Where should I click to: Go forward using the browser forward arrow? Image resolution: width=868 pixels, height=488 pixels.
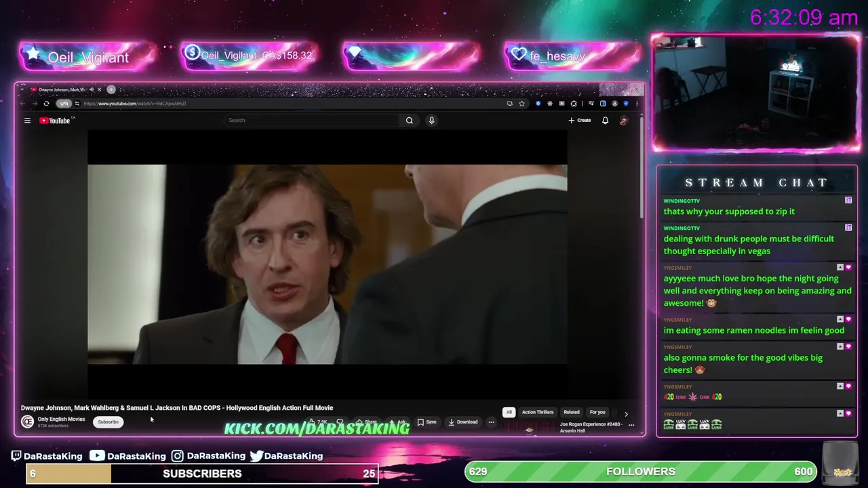(35, 104)
